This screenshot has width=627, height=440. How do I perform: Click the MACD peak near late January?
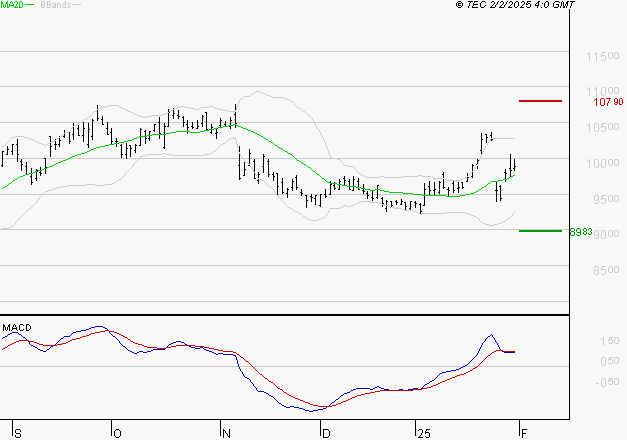pyautogui.click(x=491, y=335)
